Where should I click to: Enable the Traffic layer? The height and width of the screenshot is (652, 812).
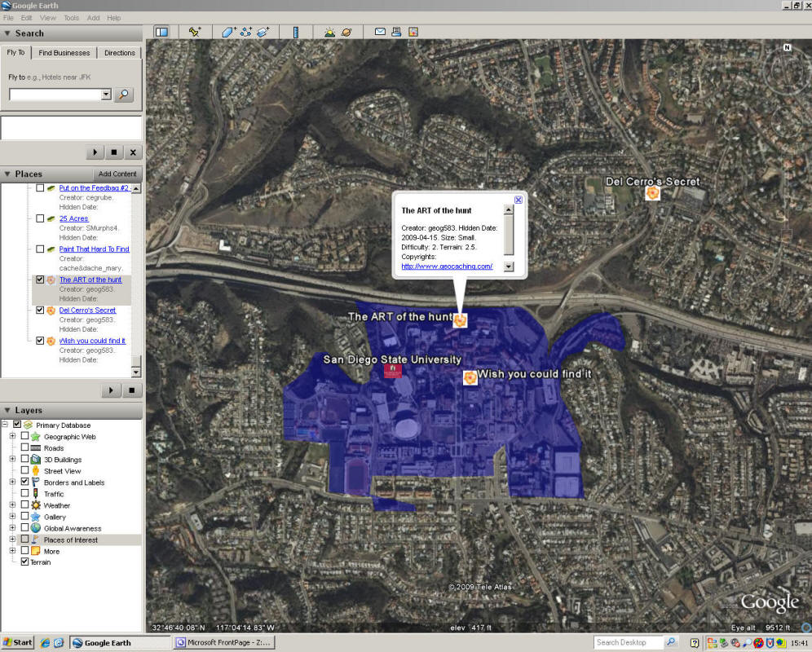pos(24,493)
